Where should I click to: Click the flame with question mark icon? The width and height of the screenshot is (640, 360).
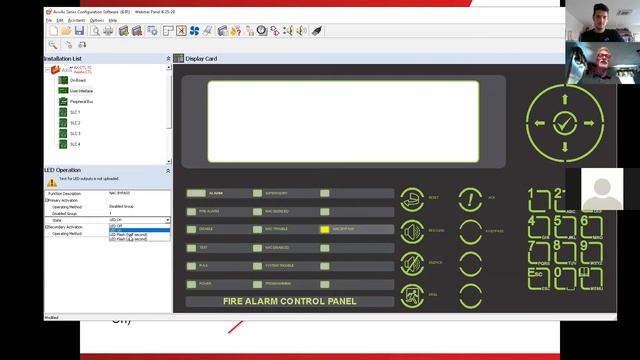236,31
